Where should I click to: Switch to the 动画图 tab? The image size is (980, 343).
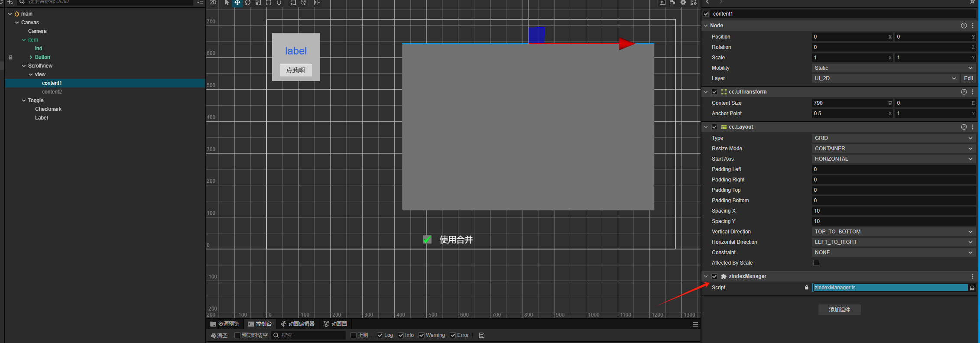tap(335, 324)
